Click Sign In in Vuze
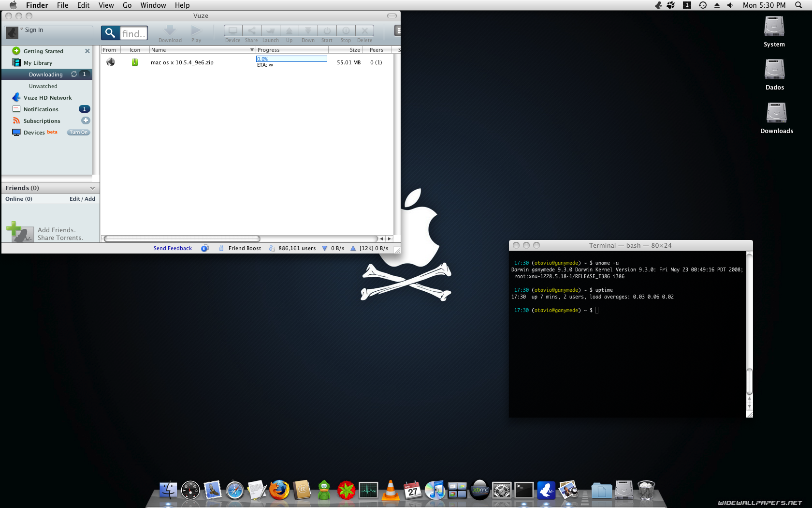This screenshot has height=508, width=812. tap(34, 30)
